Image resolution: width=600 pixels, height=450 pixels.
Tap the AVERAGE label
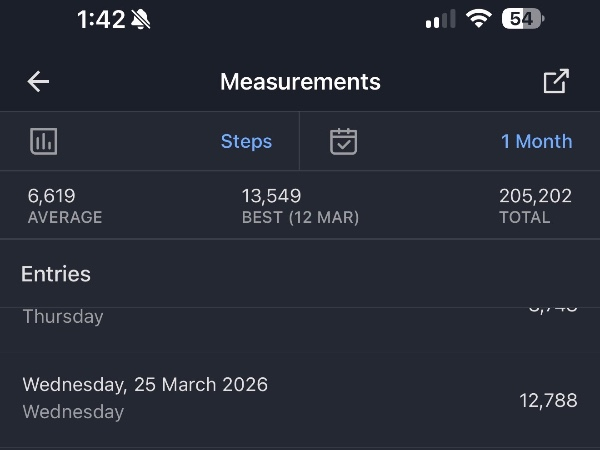(65, 217)
